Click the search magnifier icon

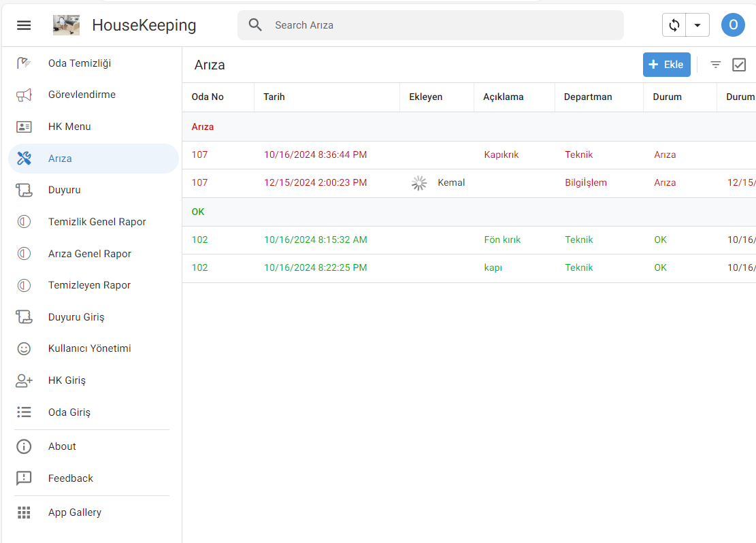pos(255,25)
